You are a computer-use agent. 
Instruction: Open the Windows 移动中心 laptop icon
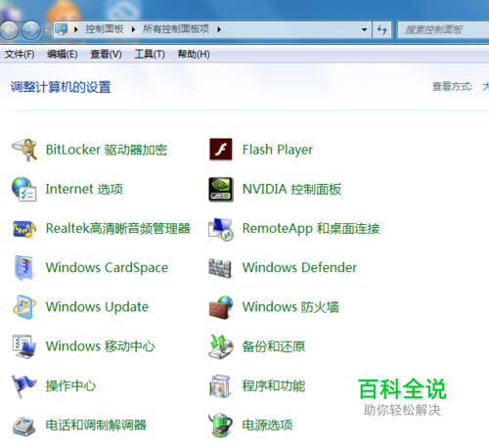pyautogui.click(x=23, y=346)
